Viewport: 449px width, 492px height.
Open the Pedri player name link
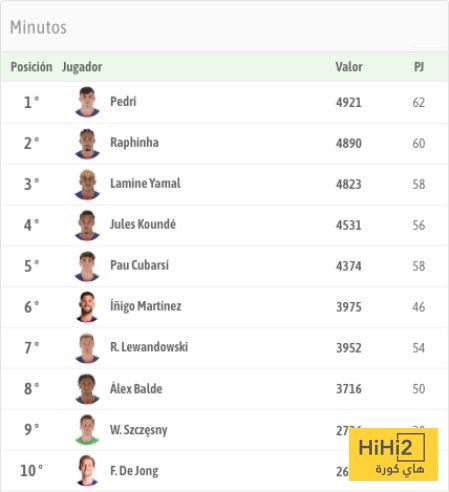[123, 101]
